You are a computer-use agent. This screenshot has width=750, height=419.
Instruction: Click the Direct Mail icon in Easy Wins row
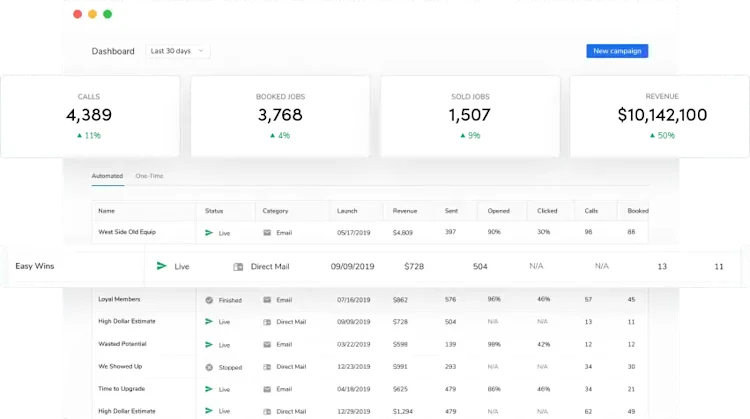pos(238,266)
